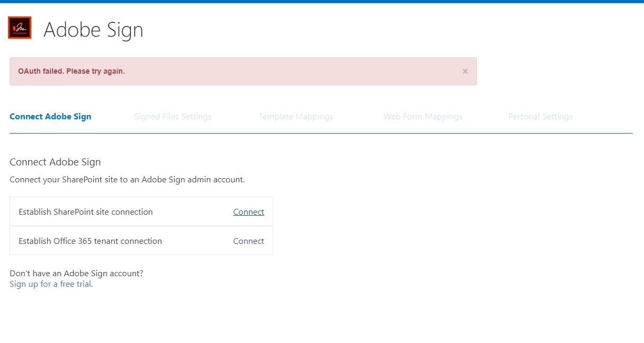Connect the SharePoint site connection
The image size is (644, 343).
(x=248, y=212)
